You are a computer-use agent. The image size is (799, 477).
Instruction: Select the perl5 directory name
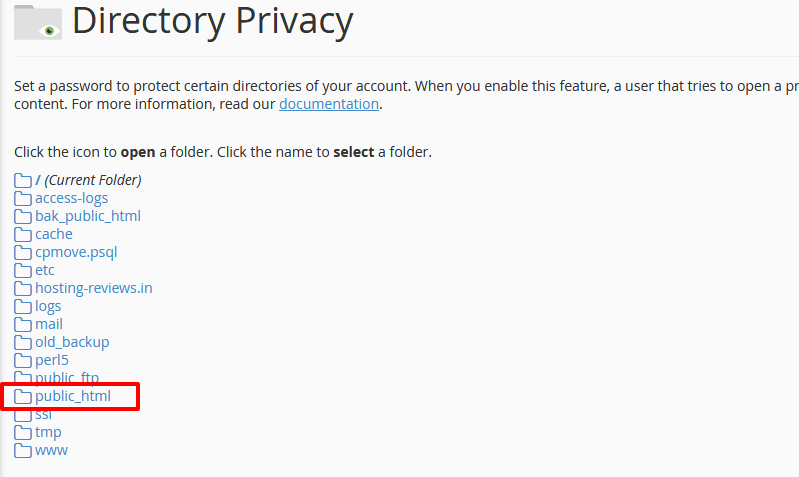pos(52,360)
